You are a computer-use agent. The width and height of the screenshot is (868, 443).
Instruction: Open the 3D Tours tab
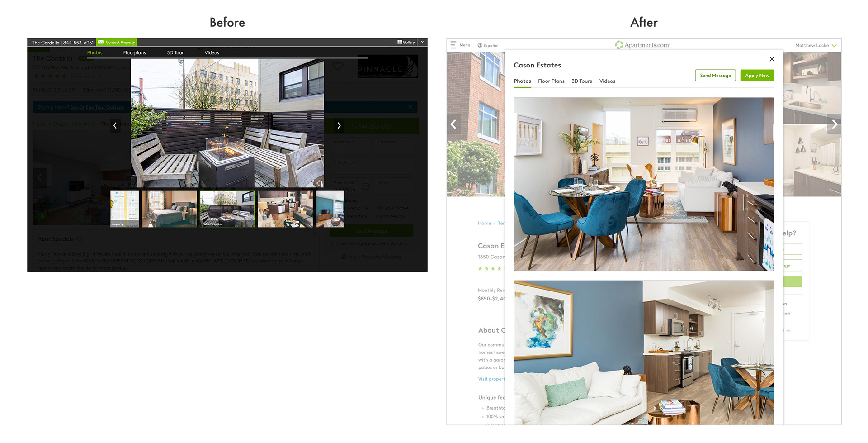coord(582,81)
